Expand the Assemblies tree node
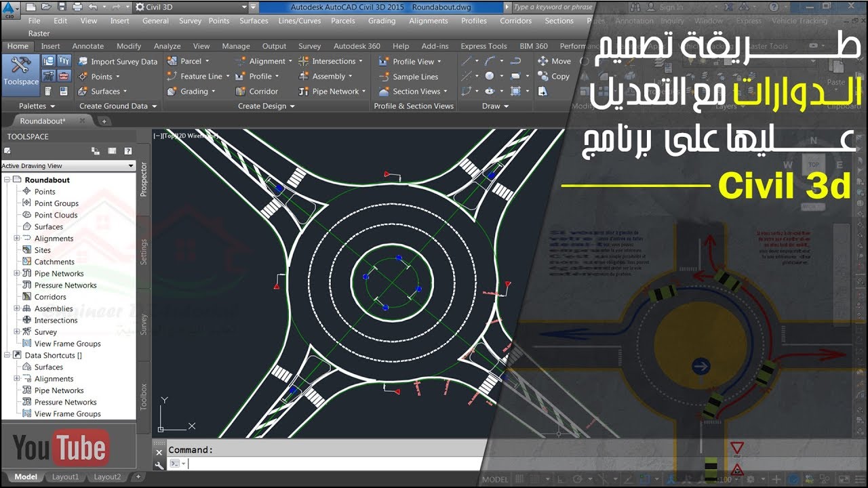Screen dimensions: 868x488 pyautogui.click(x=17, y=309)
